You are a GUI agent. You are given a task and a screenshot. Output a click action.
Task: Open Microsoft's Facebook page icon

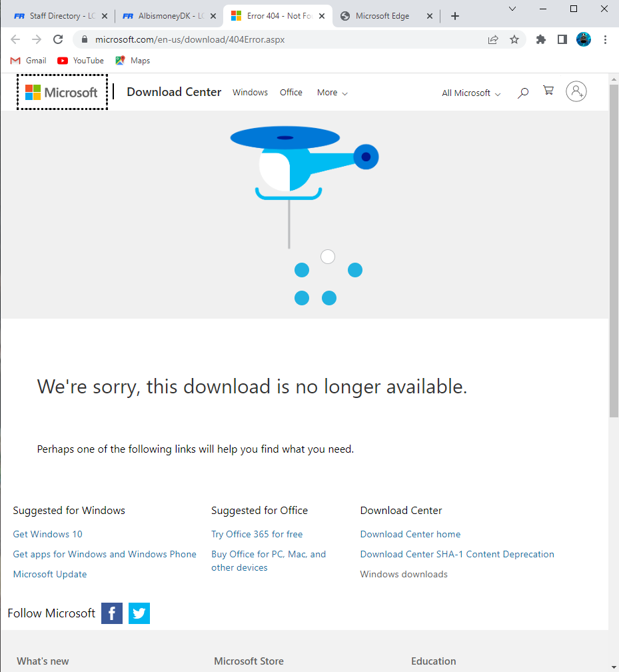coord(112,613)
